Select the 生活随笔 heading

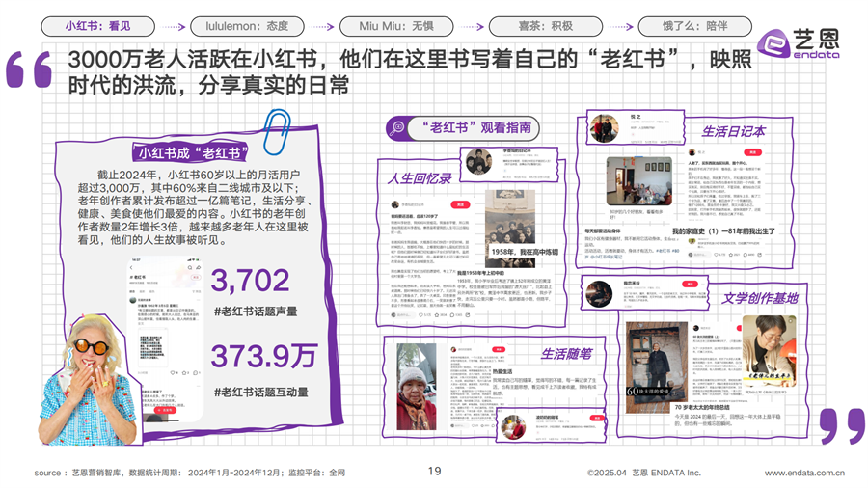point(566,354)
